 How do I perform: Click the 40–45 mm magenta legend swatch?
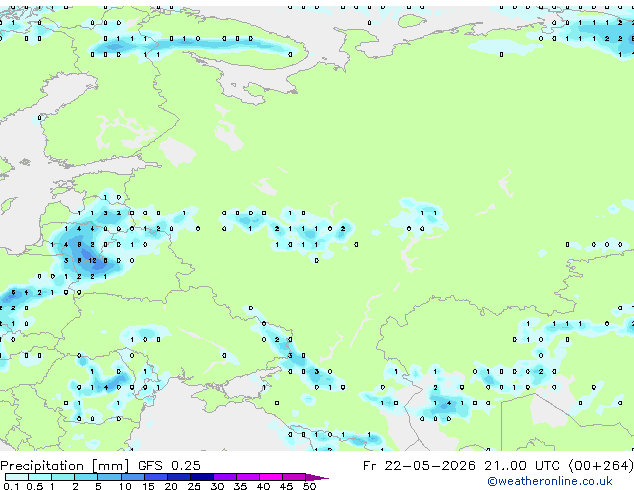271,477
